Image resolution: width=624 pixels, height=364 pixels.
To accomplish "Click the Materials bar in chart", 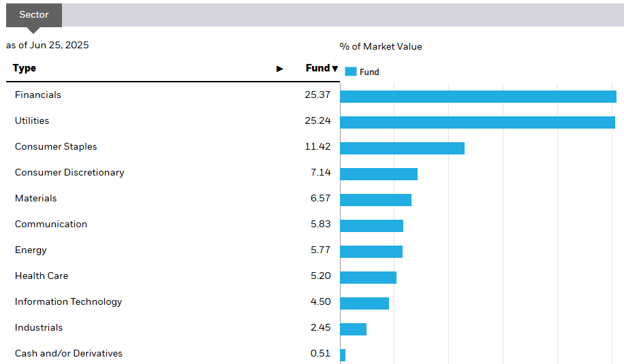I will [x=375, y=200].
